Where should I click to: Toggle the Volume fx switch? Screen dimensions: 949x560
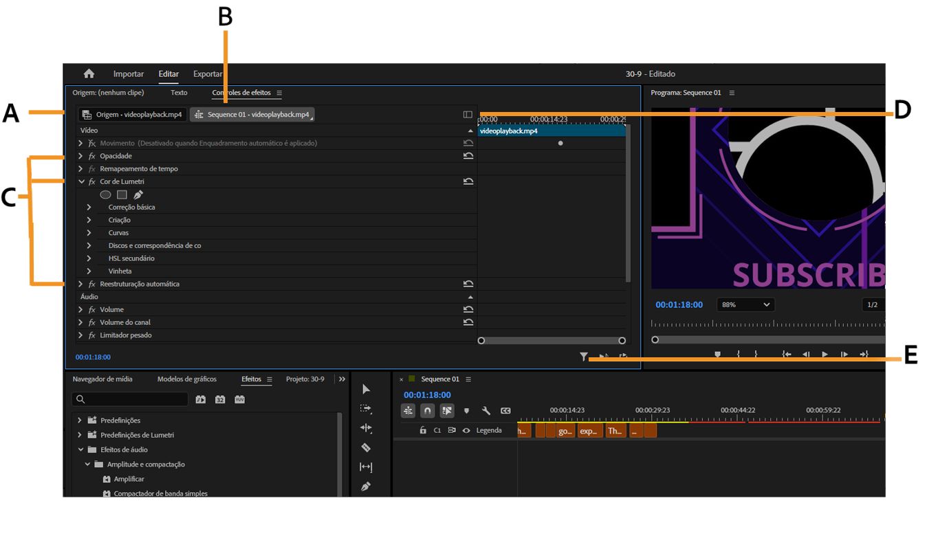(x=92, y=309)
